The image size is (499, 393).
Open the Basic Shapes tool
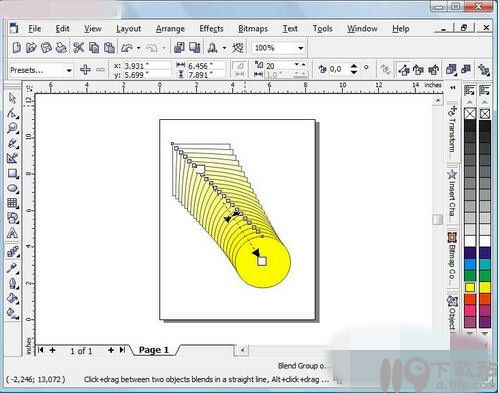13,218
